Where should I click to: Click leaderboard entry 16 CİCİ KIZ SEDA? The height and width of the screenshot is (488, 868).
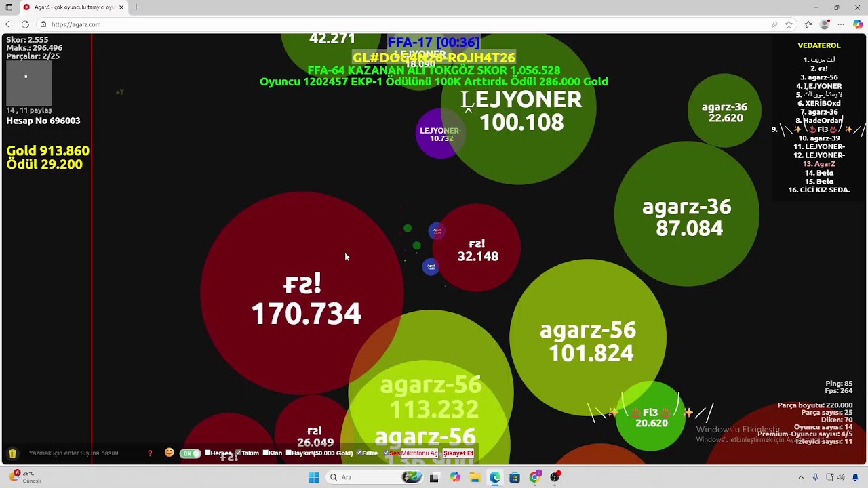(x=819, y=190)
